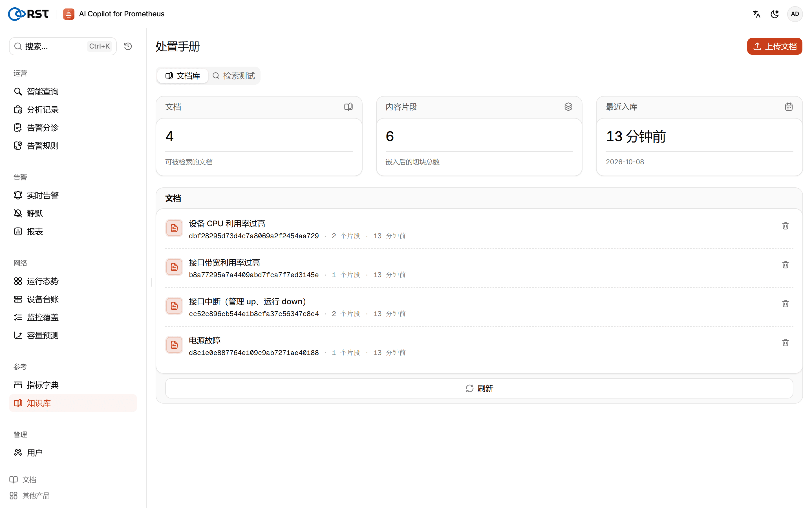Image resolution: width=812 pixels, height=508 pixels.
Task: Navigate to 运行态势
Action: tap(73, 282)
